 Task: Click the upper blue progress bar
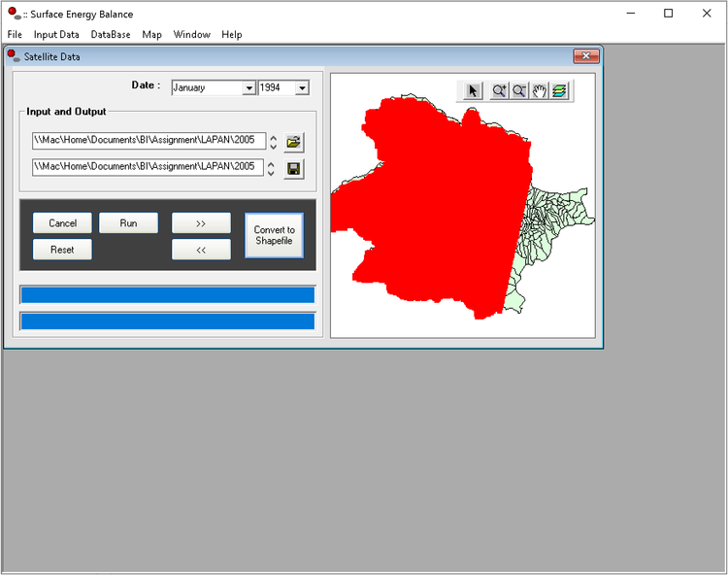point(168,294)
